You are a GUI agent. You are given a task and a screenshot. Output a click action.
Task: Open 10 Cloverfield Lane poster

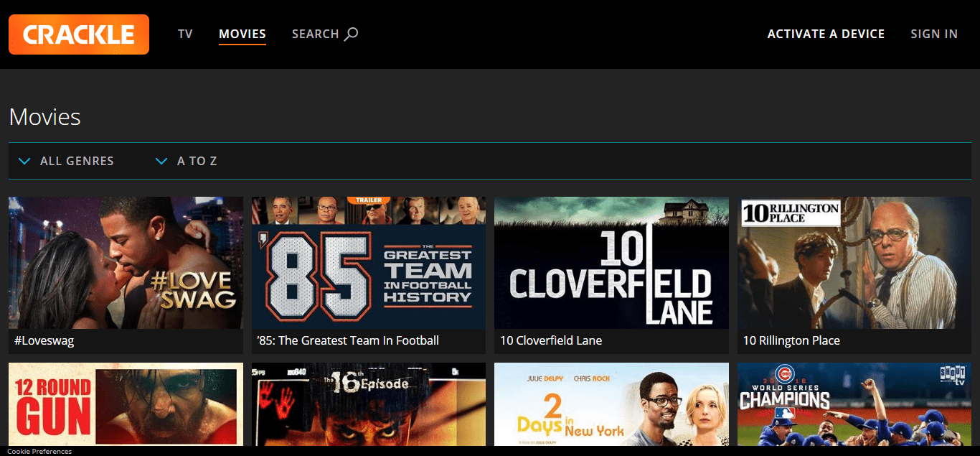(x=611, y=263)
